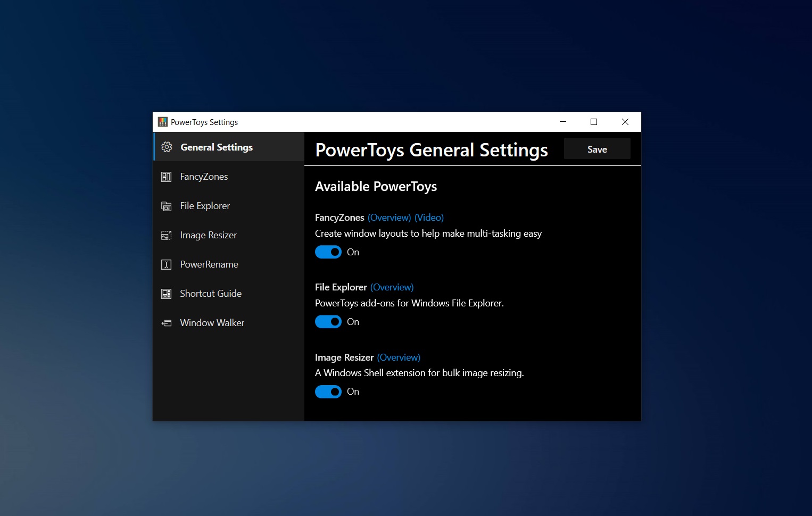Click the PowerToys title bar icon
The width and height of the screenshot is (812, 516).
pos(162,122)
